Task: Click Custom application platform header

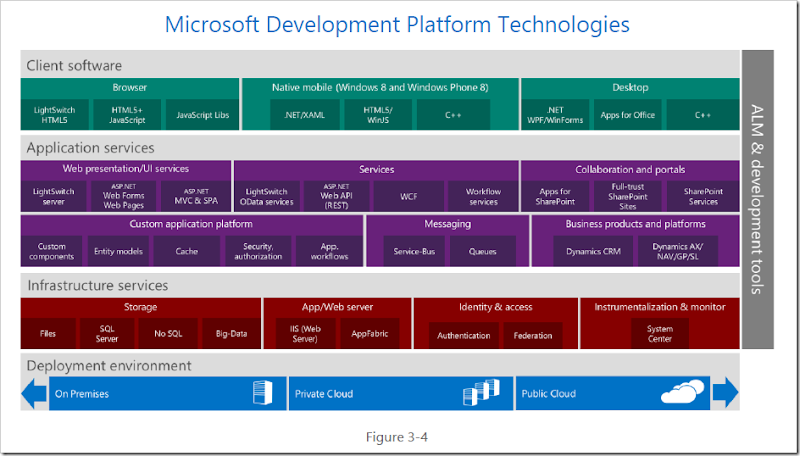Action: coord(191,224)
